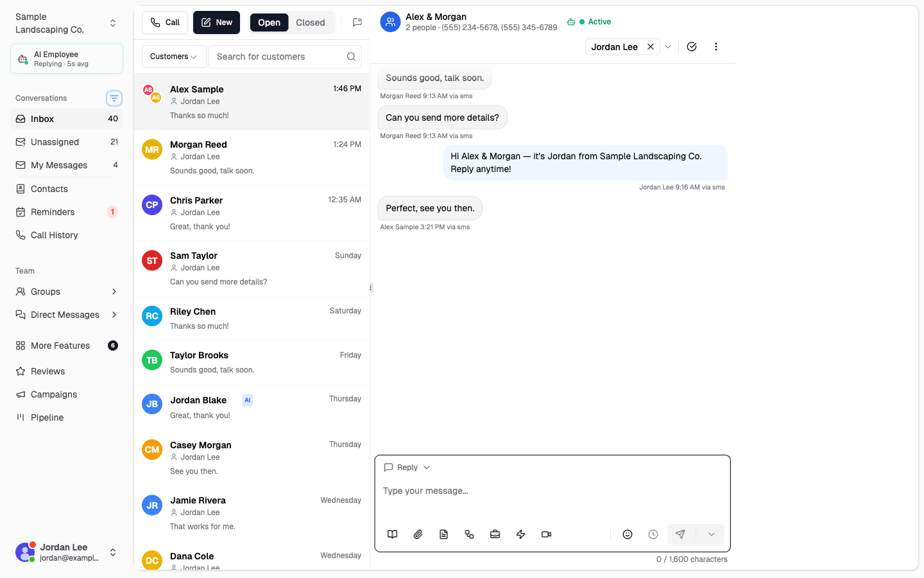Open Riley Chen conversation
The image size is (924, 578).
point(252,319)
